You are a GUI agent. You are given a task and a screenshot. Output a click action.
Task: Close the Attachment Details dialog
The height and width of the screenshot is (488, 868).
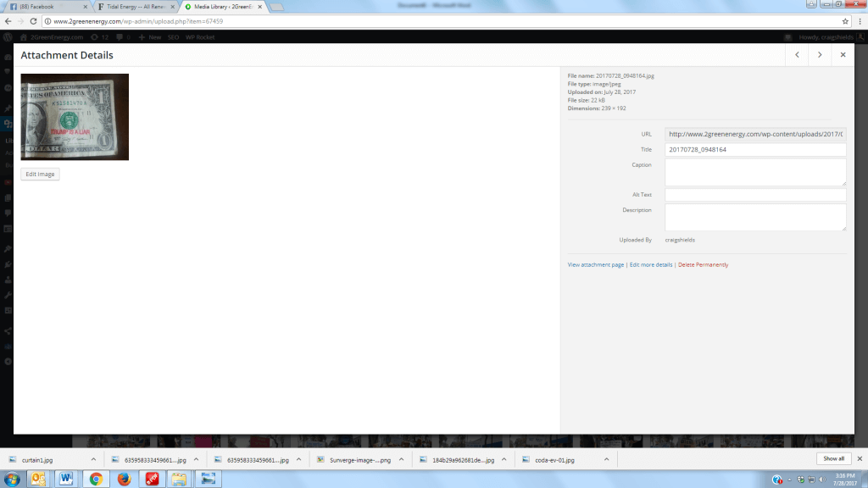tap(843, 55)
